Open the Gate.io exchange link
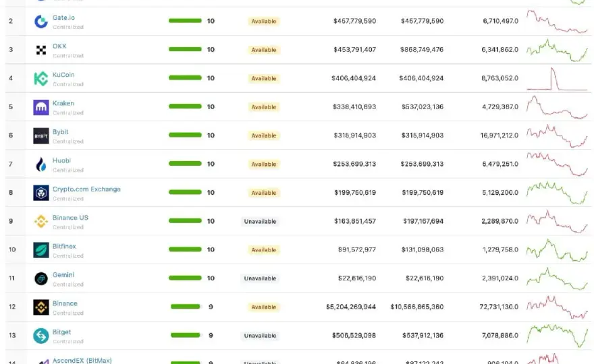Viewport: 594px width, 364px height. (63, 18)
